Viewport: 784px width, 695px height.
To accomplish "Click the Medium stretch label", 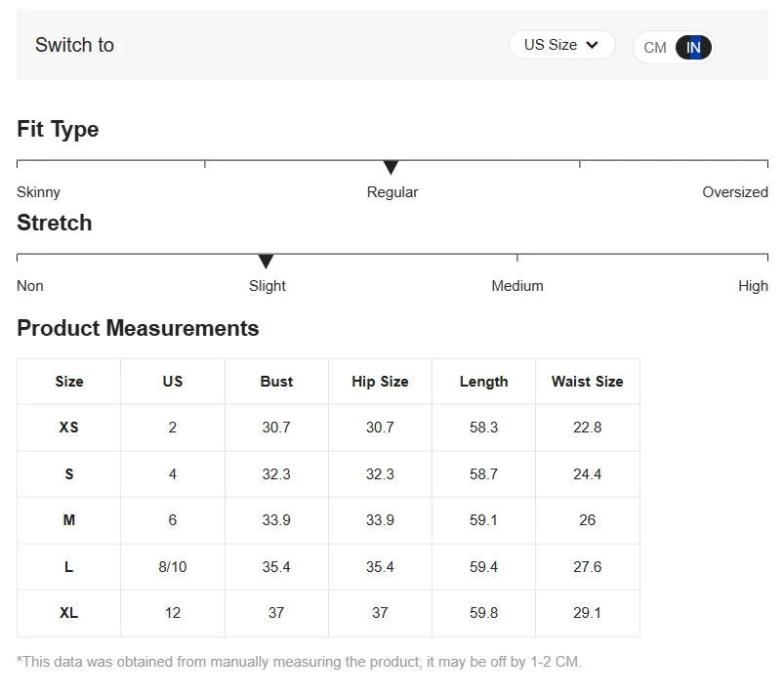I will tap(517, 285).
